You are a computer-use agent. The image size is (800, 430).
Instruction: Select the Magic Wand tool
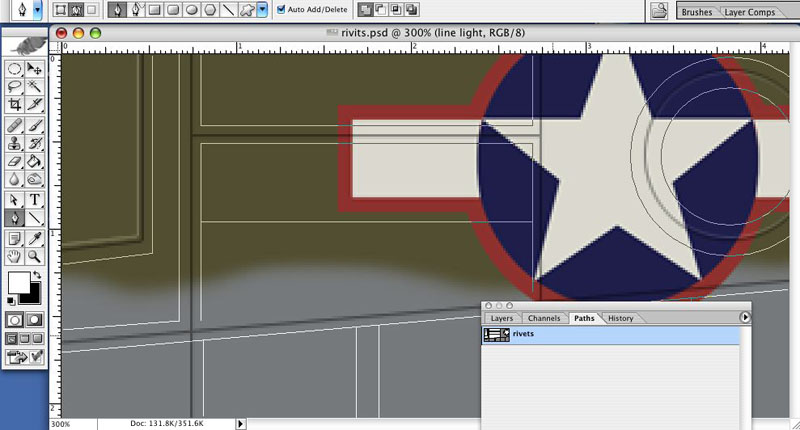34,86
